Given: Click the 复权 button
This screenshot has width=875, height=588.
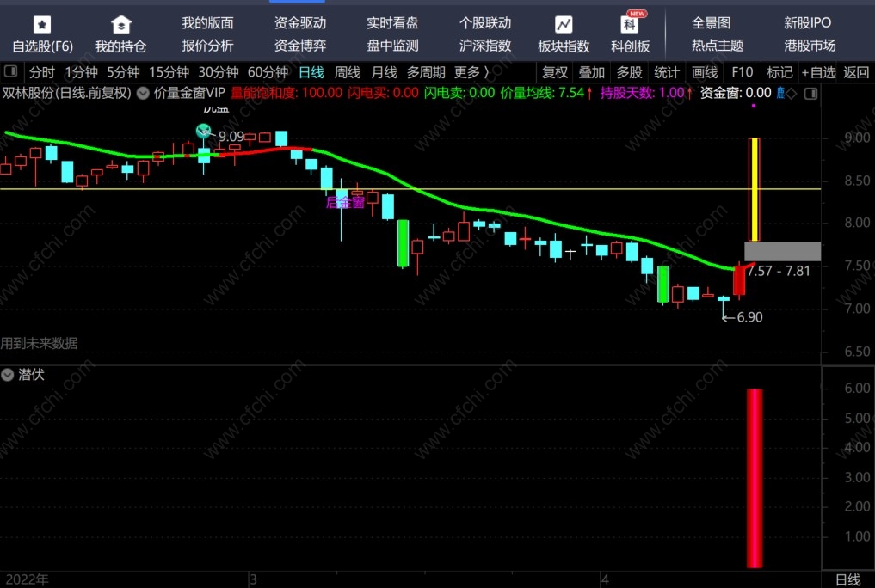Looking at the screenshot, I should [555, 72].
